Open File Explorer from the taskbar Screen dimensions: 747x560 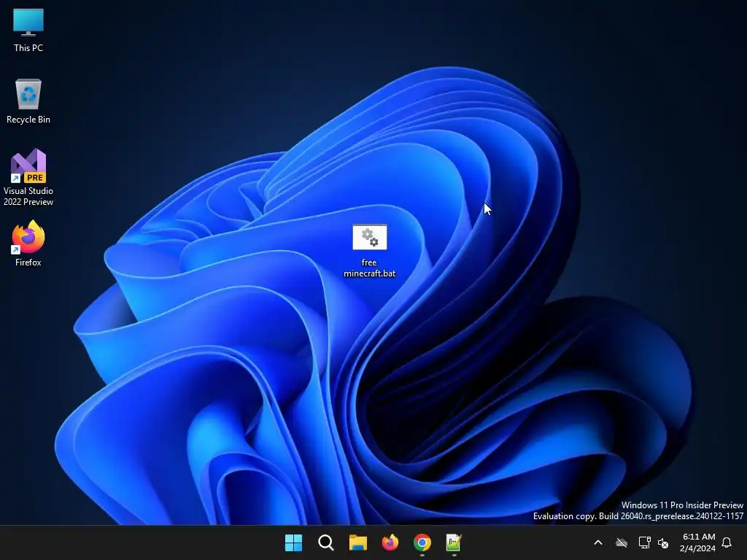click(357, 542)
